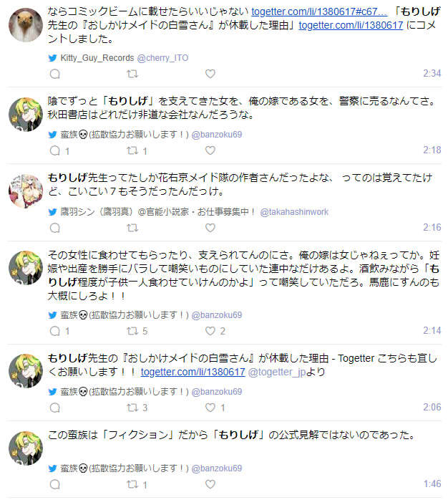
Task: Open the @cherry_ITO profile handle
Action: coord(162,58)
